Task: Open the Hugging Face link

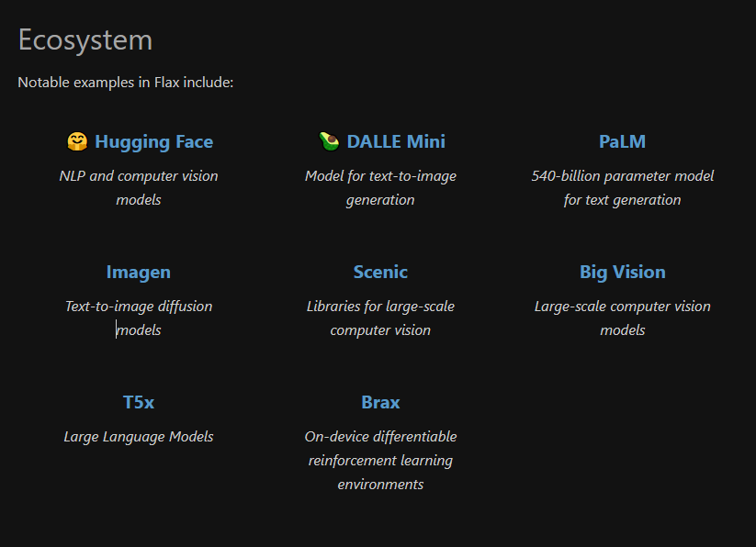Action: (153, 142)
